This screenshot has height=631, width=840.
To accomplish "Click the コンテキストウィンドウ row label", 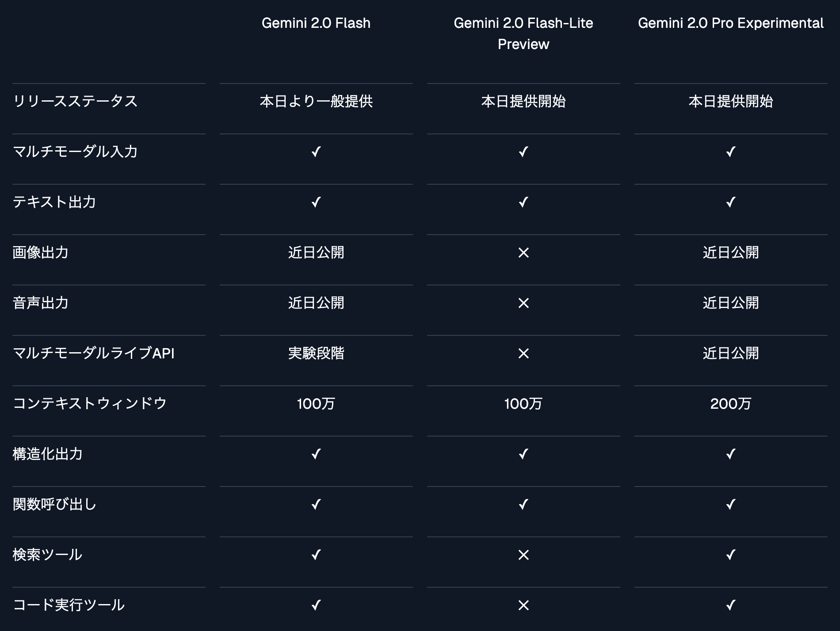I will 90,404.
